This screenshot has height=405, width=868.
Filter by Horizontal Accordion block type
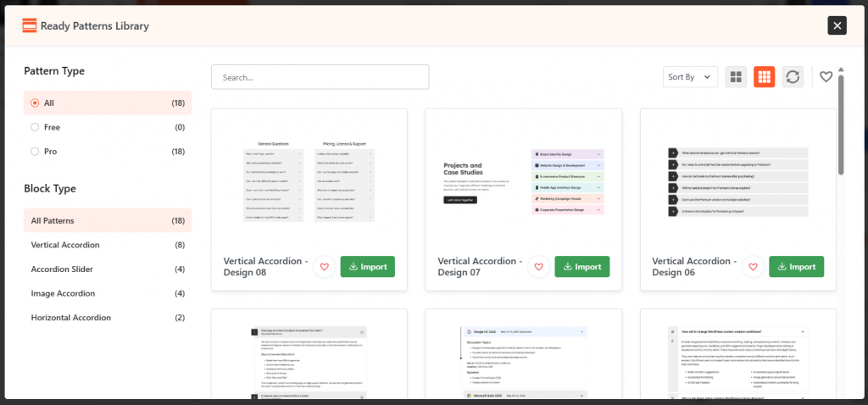(x=70, y=318)
